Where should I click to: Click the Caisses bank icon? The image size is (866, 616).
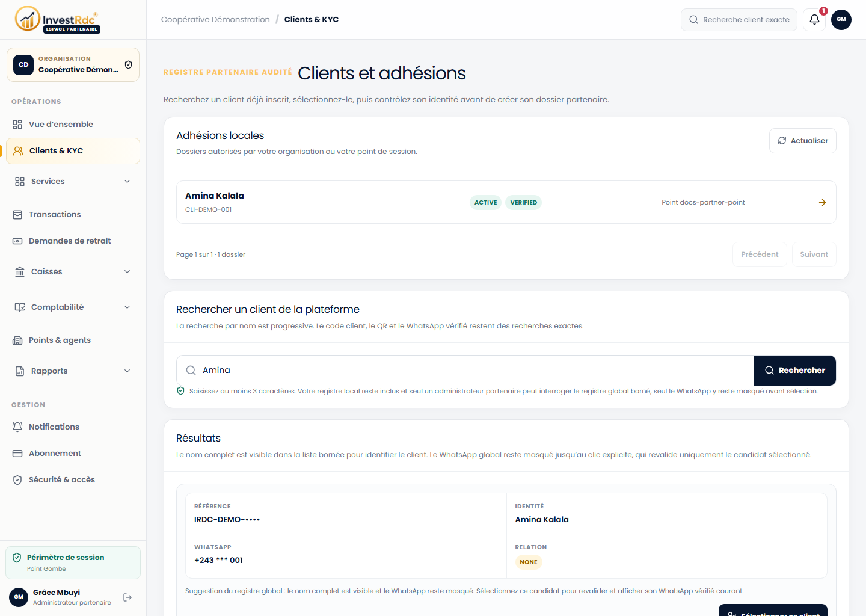pyautogui.click(x=20, y=272)
